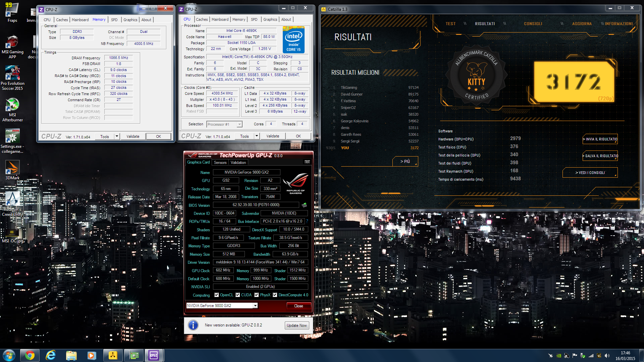644x362 pixels.
Task: Toggle the DirectCompute 4.0 checkbox
Action: tap(275, 295)
